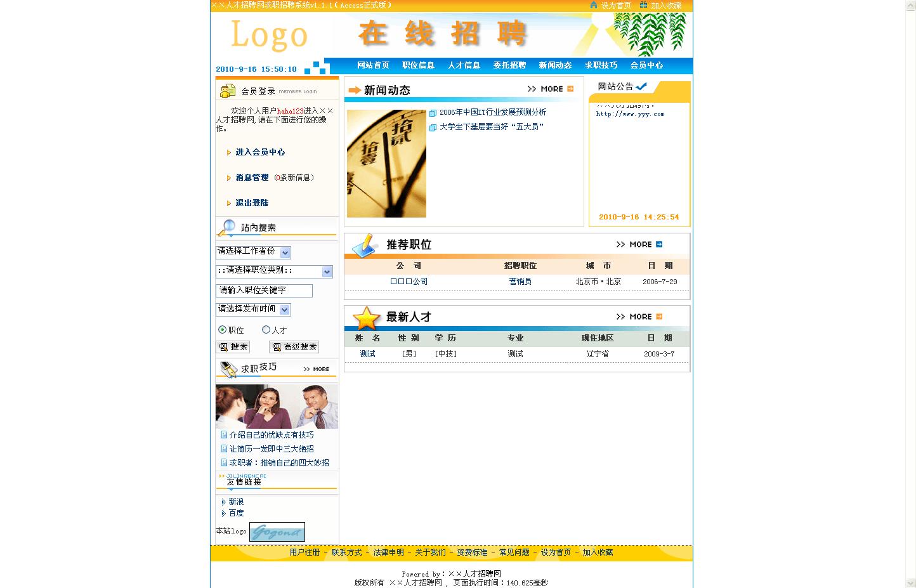The width and height of the screenshot is (916, 588).
Task: Select 委托招聘 in the navigation bar
Action: (x=509, y=65)
